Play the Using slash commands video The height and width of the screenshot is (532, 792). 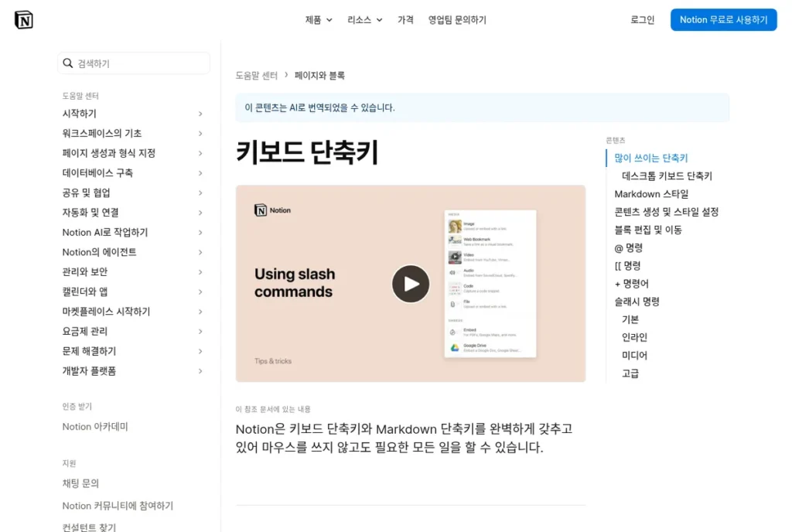(x=411, y=284)
